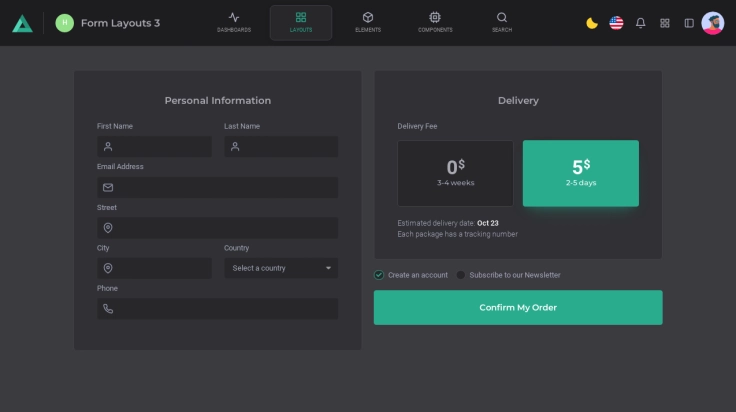736x412 pixels.
Task: Toggle dark mode moon icon
Action: click(592, 23)
